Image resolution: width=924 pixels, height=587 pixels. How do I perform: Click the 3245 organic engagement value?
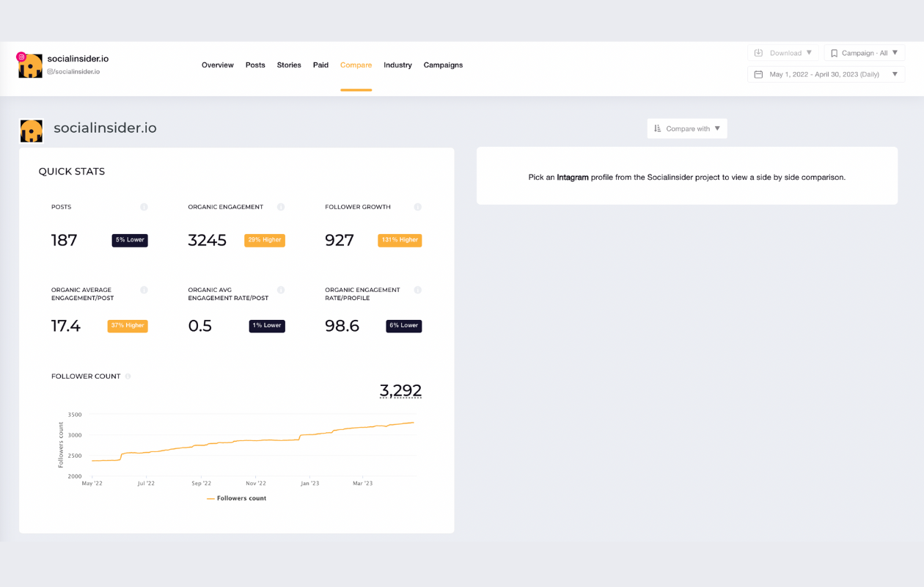click(208, 240)
